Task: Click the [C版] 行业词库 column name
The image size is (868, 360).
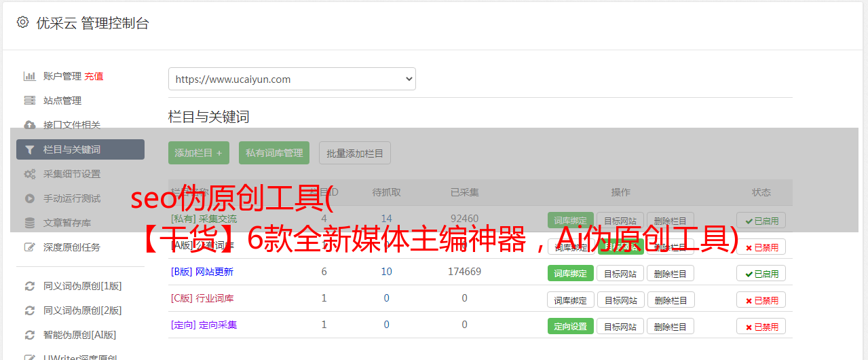Action: [x=202, y=298]
